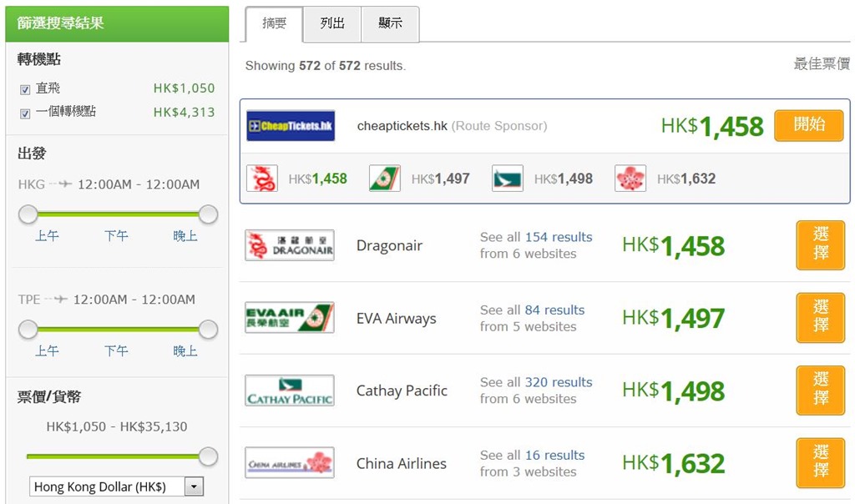Open the 16 results link for China Airlines

pos(555,456)
